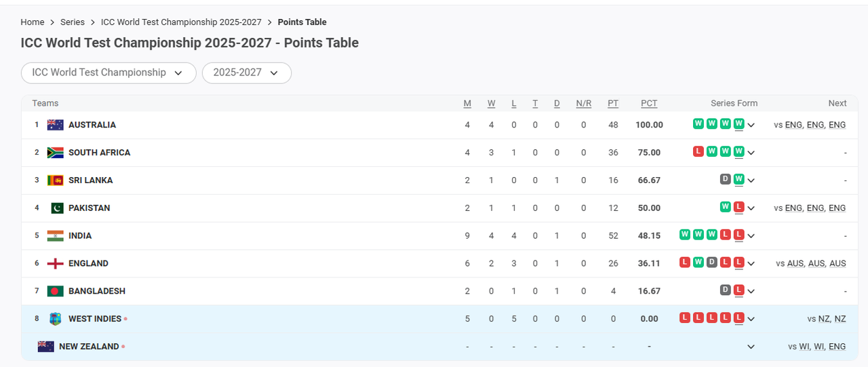Image resolution: width=868 pixels, height=367 pixels.
Task: Click the WEST INDIES team name
Action: 95,319
